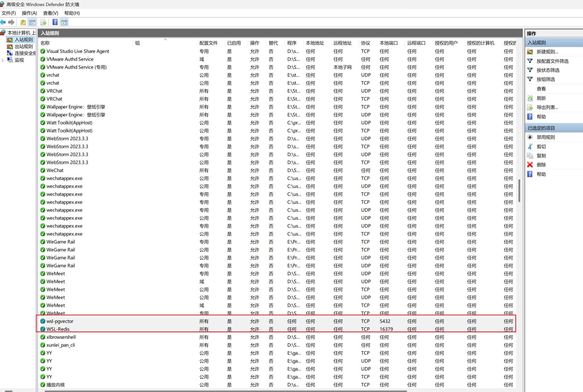Viewport: 583px width, 392px height.
Task: Click the 连接安全规则 tree icon
Action: [10, 53]
